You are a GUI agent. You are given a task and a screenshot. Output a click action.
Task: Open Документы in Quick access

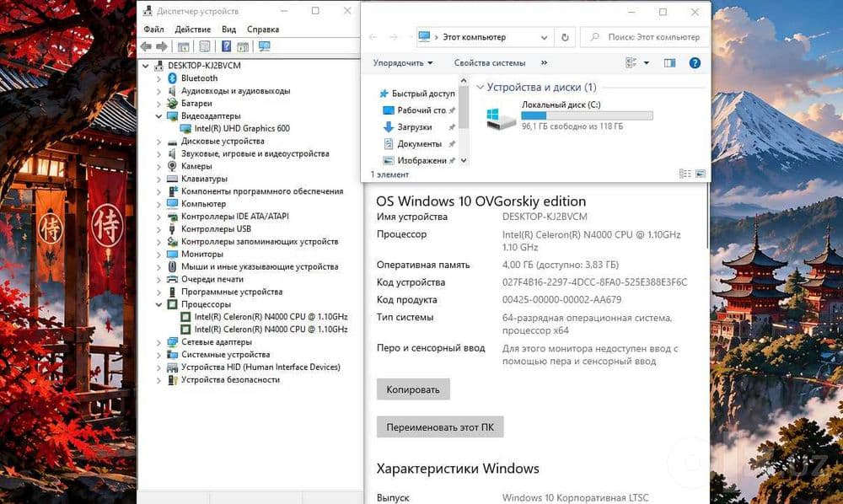click(x=419, y=144)
